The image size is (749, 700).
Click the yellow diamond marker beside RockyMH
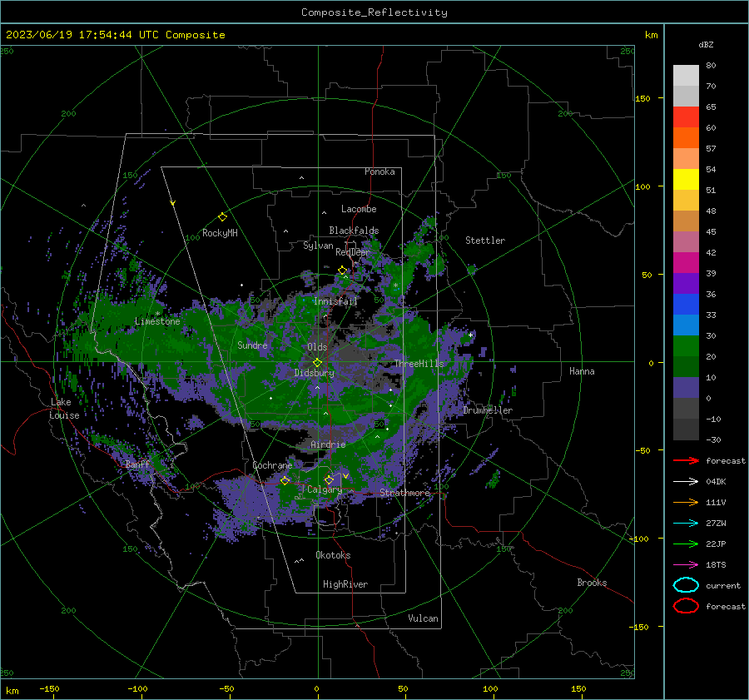[x=222, y=217]
